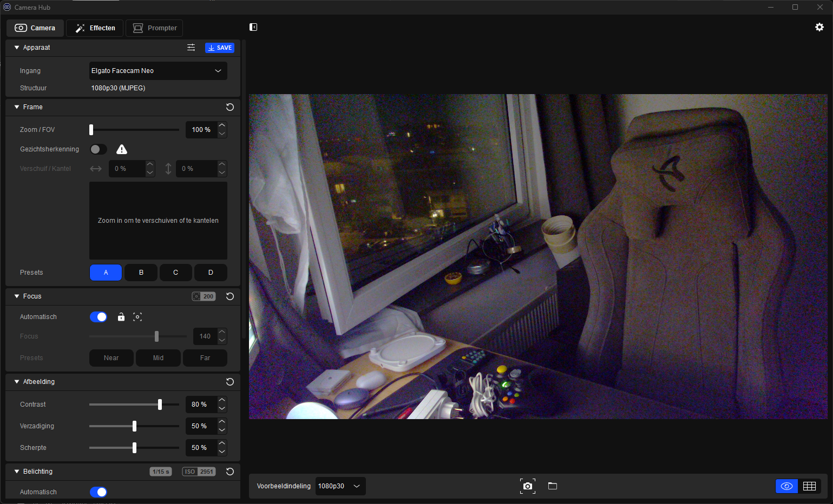The image size is (833, 504).
Task: Open Apparaat settings sliders icon
Action: click(191, 48)
